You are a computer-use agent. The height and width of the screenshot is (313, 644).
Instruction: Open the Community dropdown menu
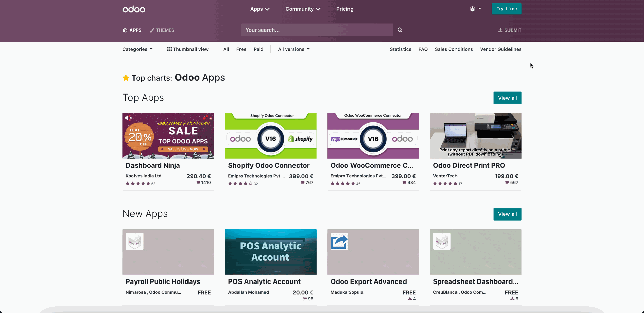click(x=303, y=9)
